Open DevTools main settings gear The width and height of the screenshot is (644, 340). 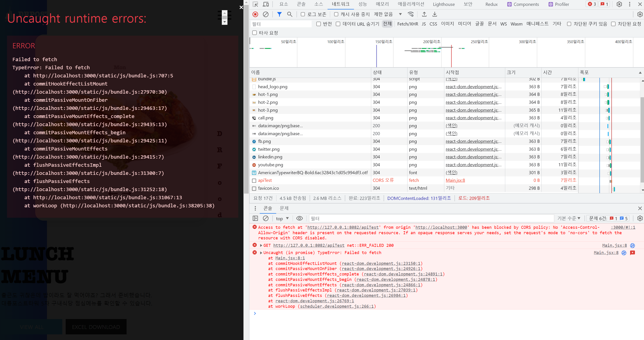tap(619, 4)
